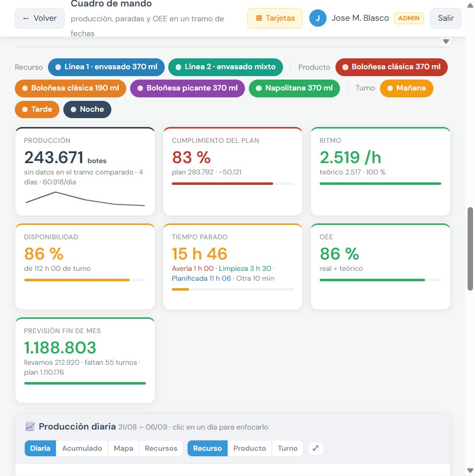This screenshot has width=475, height=476.
Task: Click the Otra 10 min text
Action: pos(255,278)
